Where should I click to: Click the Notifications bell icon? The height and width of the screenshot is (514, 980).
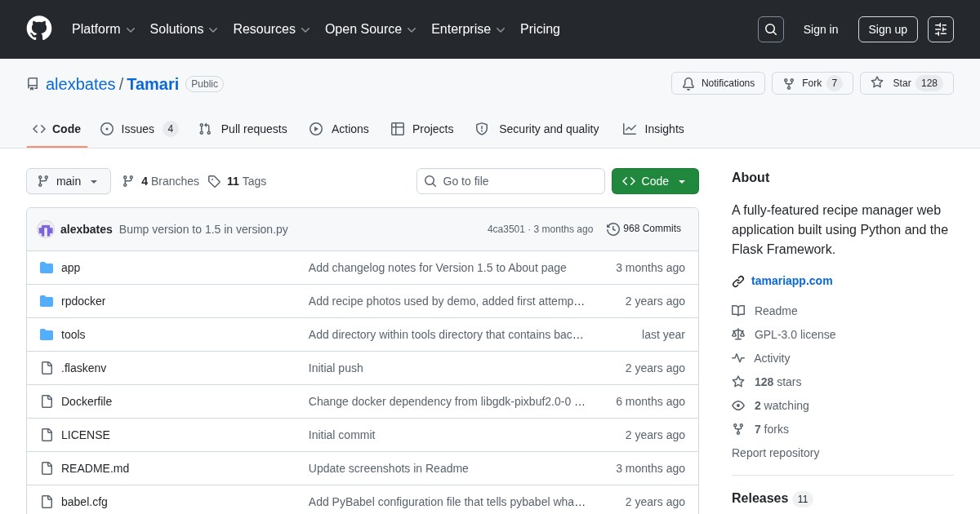pyautogui.click(x=688, y=83)
